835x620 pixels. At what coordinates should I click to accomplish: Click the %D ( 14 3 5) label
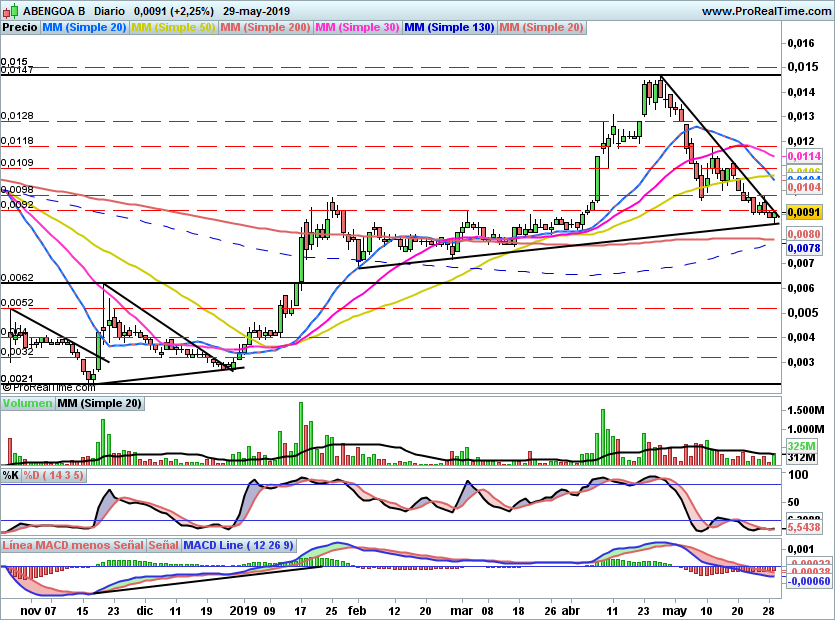click(x=53, y=475)
